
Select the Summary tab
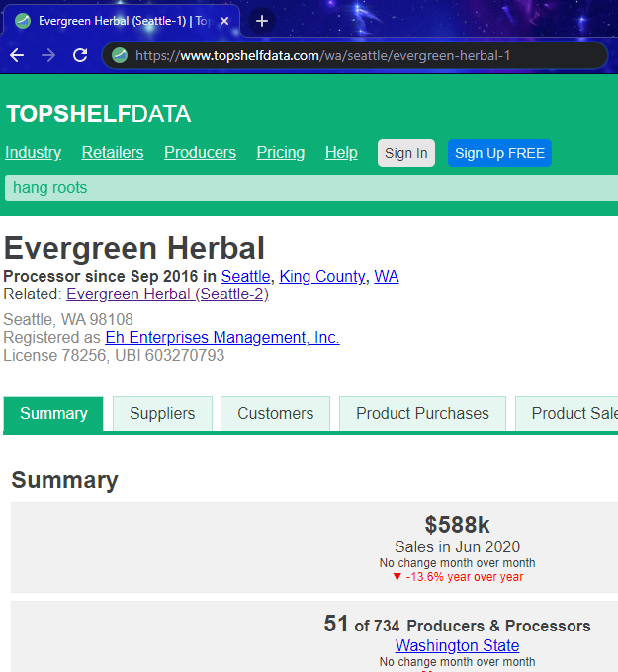[x=53, y=413]
